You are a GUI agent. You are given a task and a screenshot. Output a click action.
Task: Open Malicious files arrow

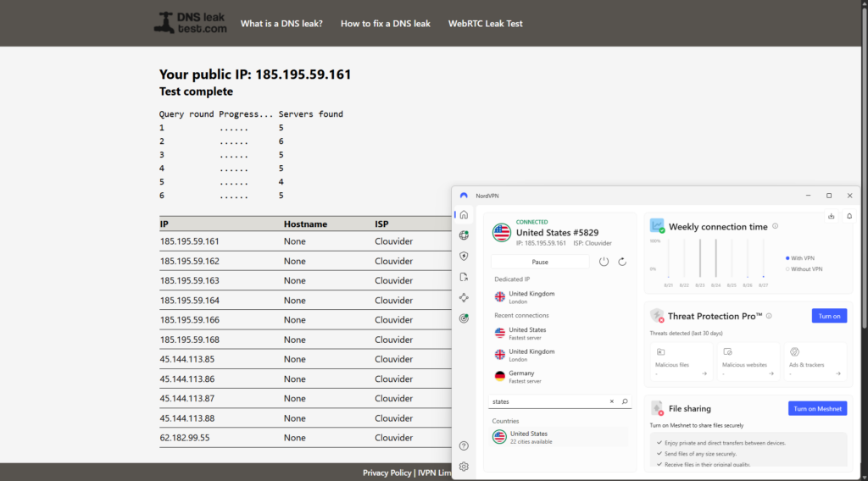tap(704, 373)
